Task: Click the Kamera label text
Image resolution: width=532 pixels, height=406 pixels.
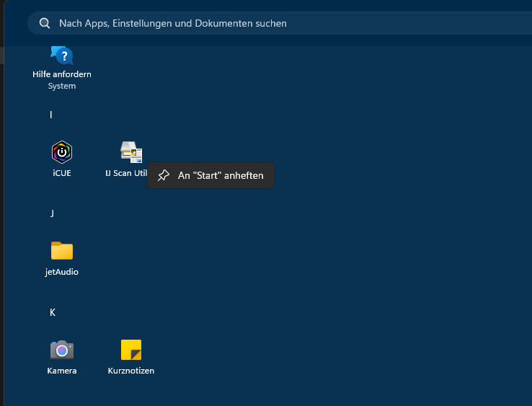Action: (x=62, y=371)
